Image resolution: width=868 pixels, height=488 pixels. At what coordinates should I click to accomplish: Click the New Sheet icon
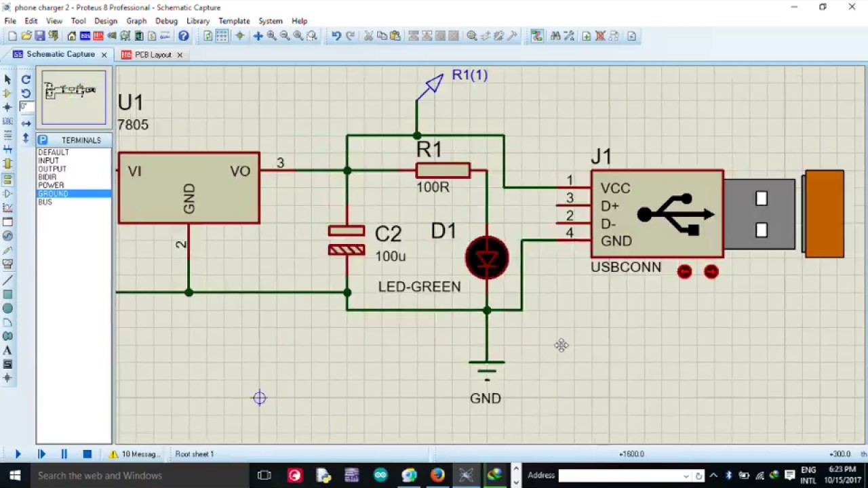pyautogui.click(x=586, y=36)
